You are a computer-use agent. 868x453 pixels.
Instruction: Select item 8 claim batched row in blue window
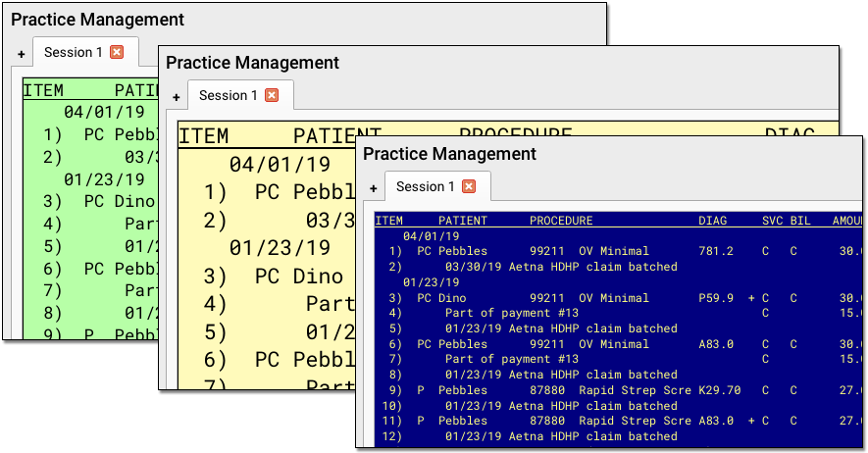point(618,375)
